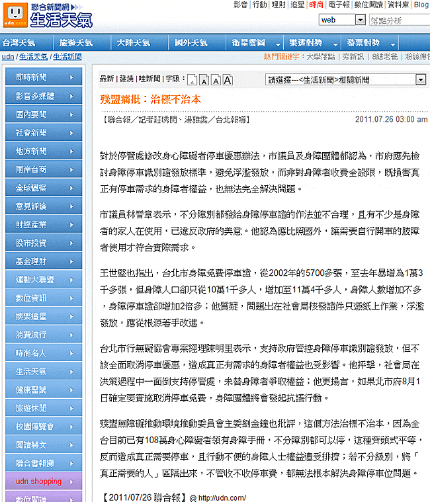The width and height of the screenshot is (430, 504).
Task: Click the 發燒 link above the article
Action: click(126, 79)
